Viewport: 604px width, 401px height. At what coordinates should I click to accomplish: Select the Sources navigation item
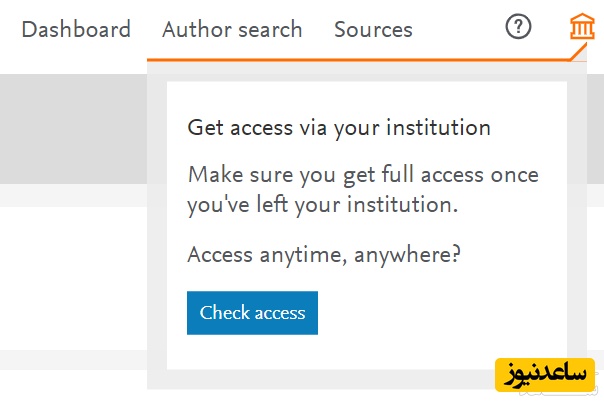coord(373,29)
